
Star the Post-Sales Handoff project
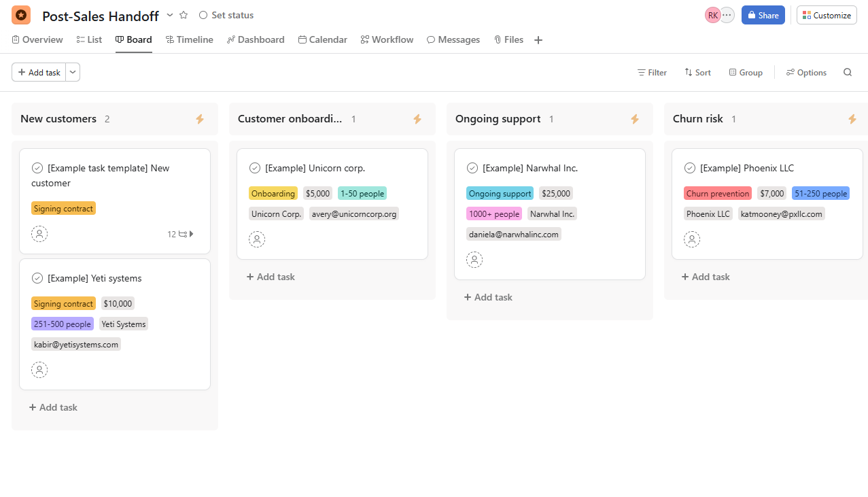[x=184, y=14]
